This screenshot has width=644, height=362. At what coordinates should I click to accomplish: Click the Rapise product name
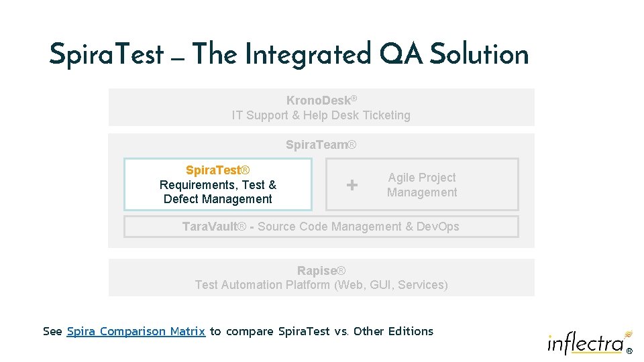pyautogui.click(x=321, y=271)
